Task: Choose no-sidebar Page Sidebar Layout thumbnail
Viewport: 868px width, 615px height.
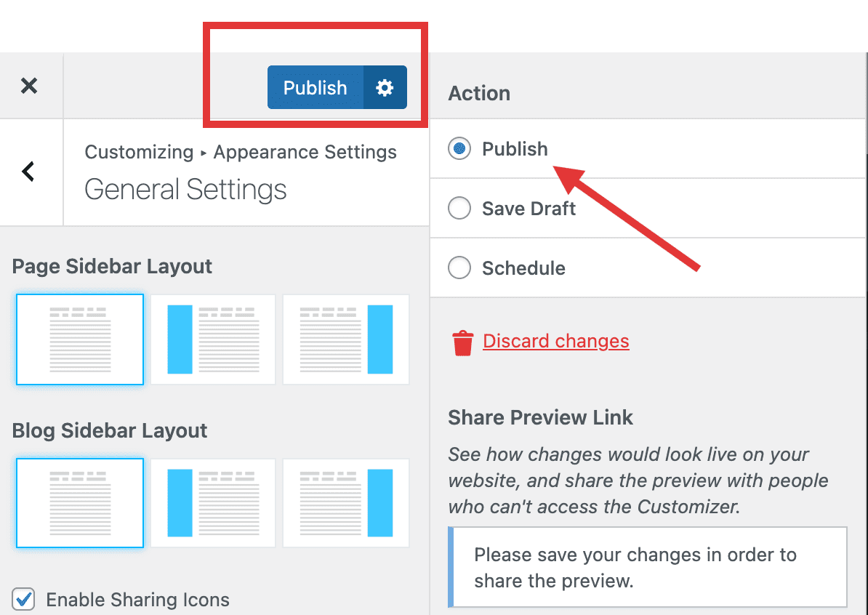Action: click(80, 339)
